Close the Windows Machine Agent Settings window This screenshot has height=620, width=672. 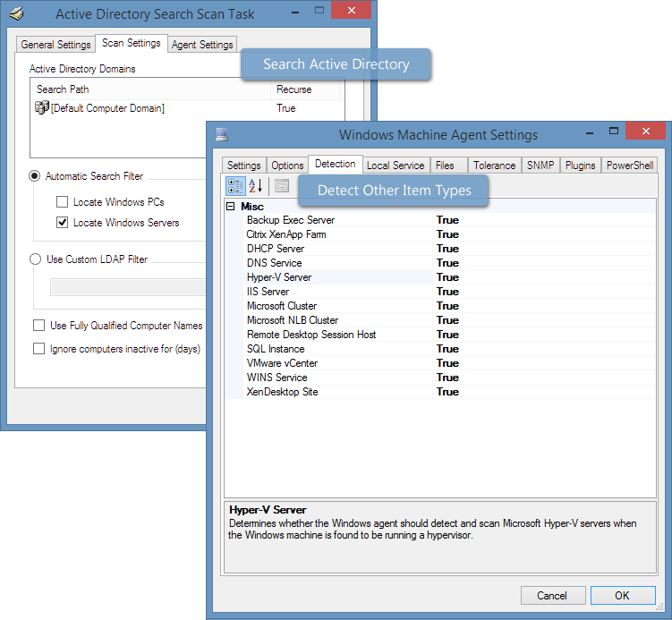pyautogui.click(x=645, y=131)
